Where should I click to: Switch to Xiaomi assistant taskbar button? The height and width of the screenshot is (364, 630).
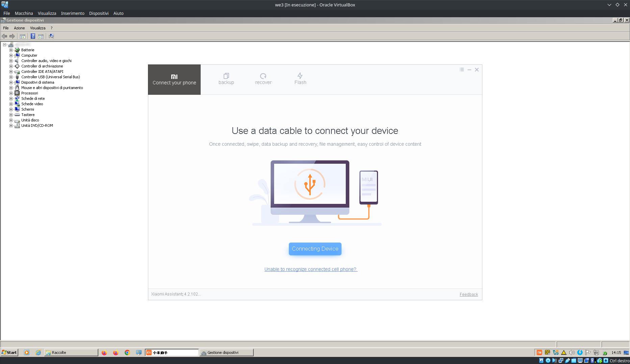(x=172, y=353)
